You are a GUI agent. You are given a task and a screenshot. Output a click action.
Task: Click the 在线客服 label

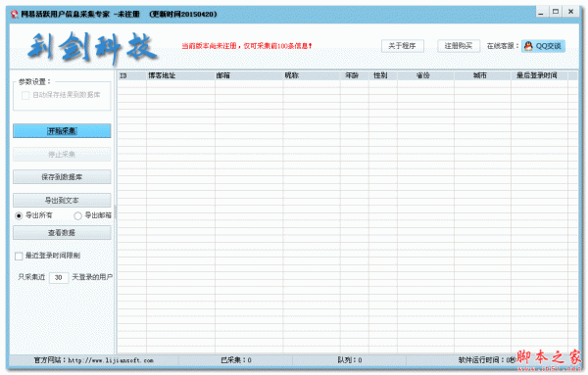[503, 46]
